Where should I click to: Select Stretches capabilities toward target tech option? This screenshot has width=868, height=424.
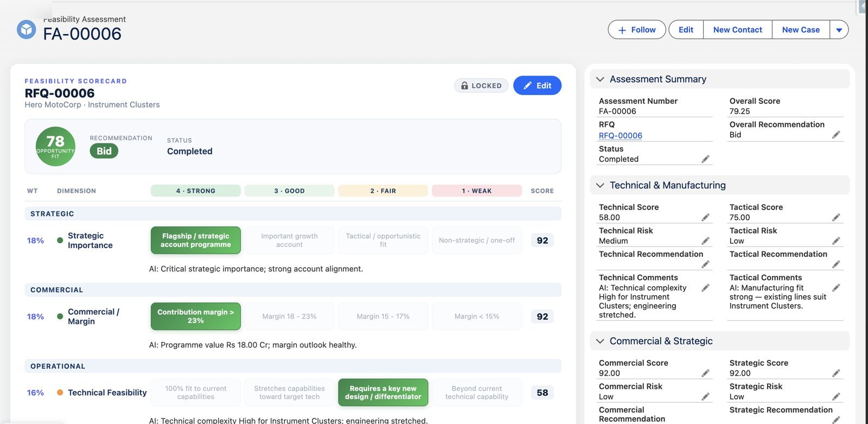(x=289, y=393)
